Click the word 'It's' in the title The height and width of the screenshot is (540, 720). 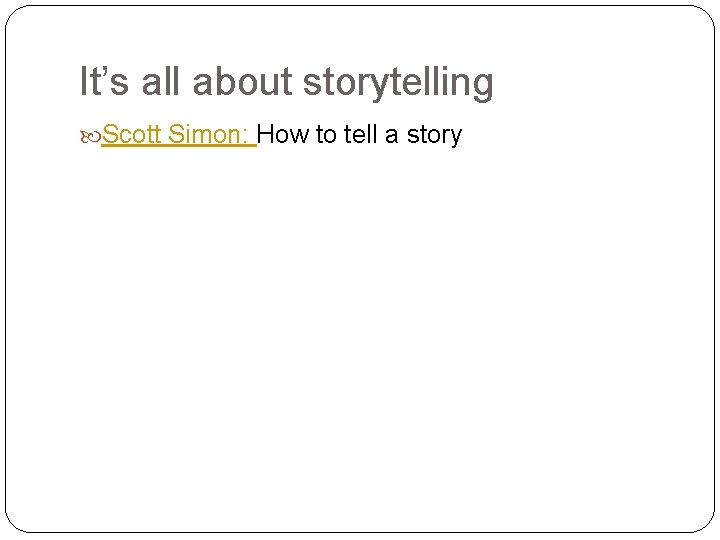coord(104,81)
